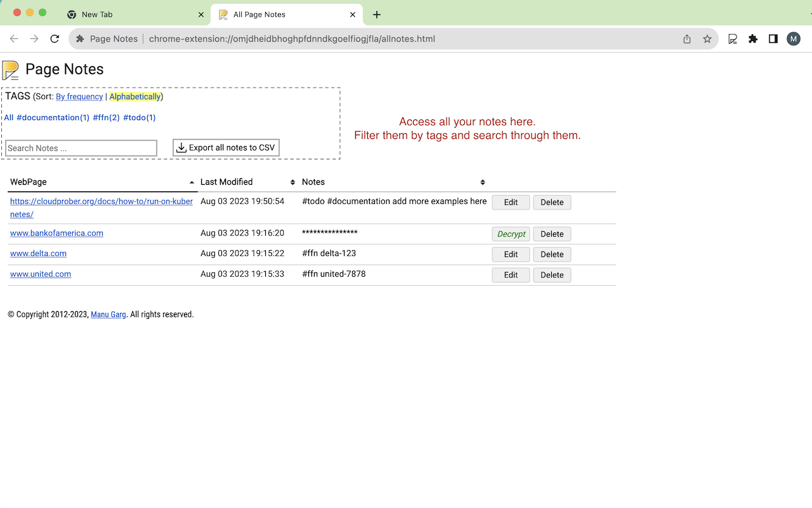Show All notes tag filter

9,117
